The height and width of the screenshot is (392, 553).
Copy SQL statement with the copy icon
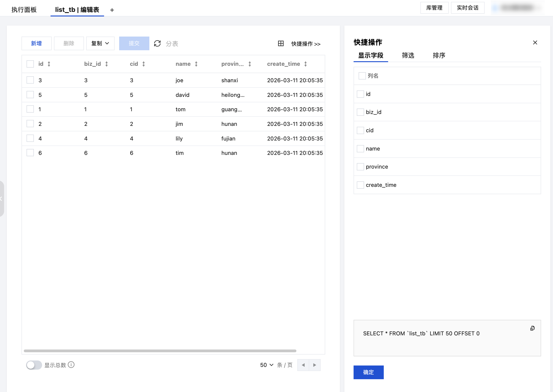532,328
